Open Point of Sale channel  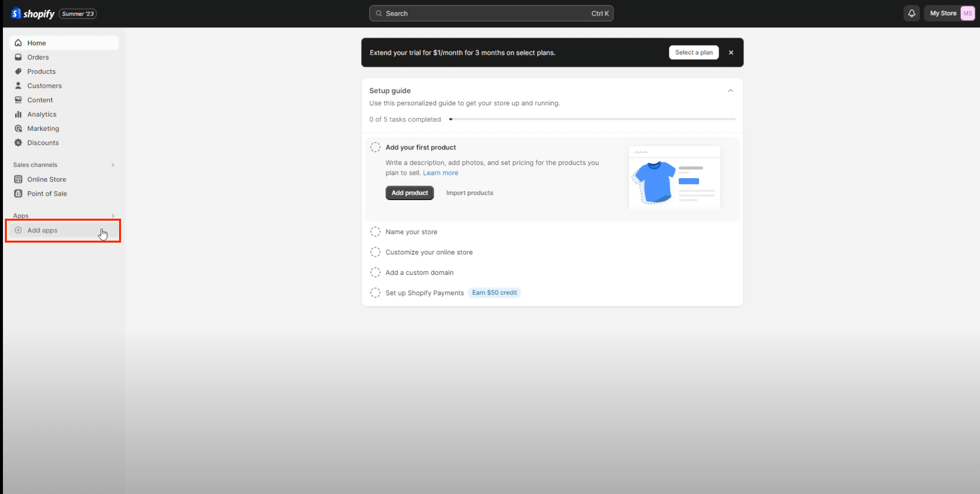64,193
